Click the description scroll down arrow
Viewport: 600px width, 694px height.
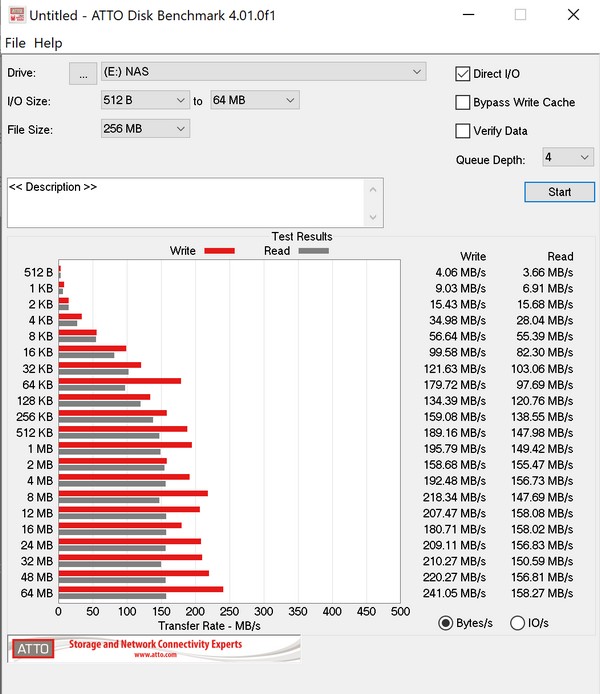(373, 217)
